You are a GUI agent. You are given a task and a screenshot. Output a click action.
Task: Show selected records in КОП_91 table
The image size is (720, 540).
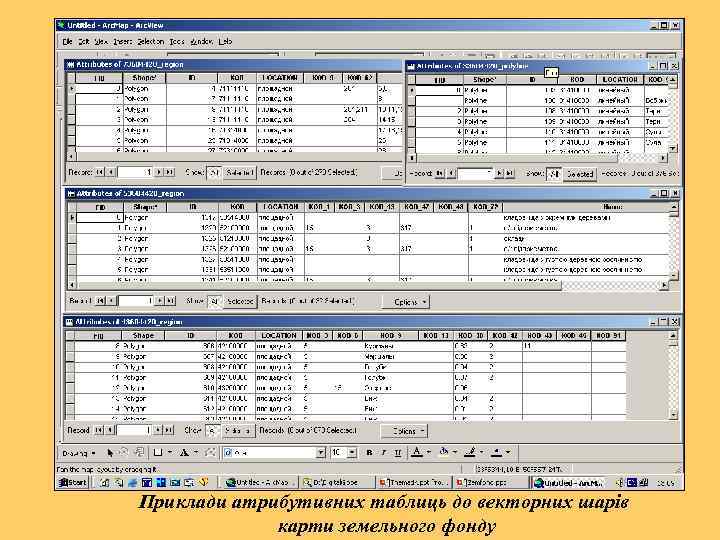[238, 431]
